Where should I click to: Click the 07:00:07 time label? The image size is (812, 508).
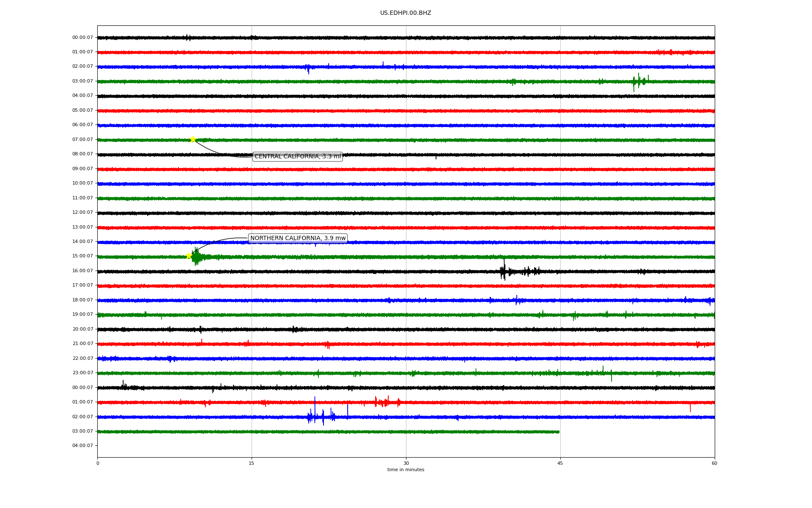82,140
